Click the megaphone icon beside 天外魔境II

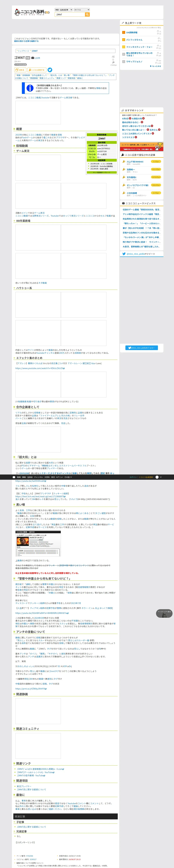[124, 178]
